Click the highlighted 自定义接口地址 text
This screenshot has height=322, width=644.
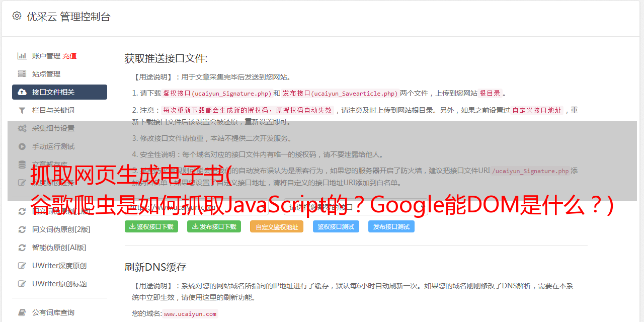537,110
